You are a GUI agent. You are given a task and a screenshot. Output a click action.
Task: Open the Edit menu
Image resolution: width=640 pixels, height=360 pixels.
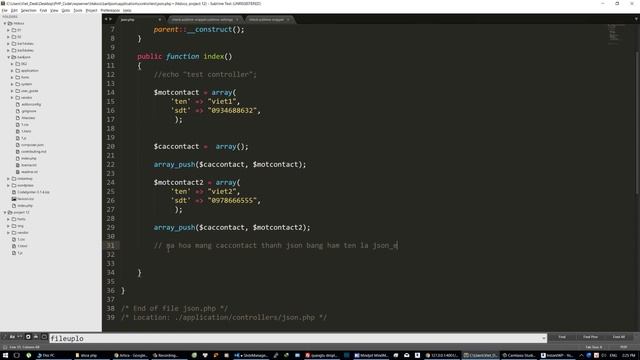point(14,10)
